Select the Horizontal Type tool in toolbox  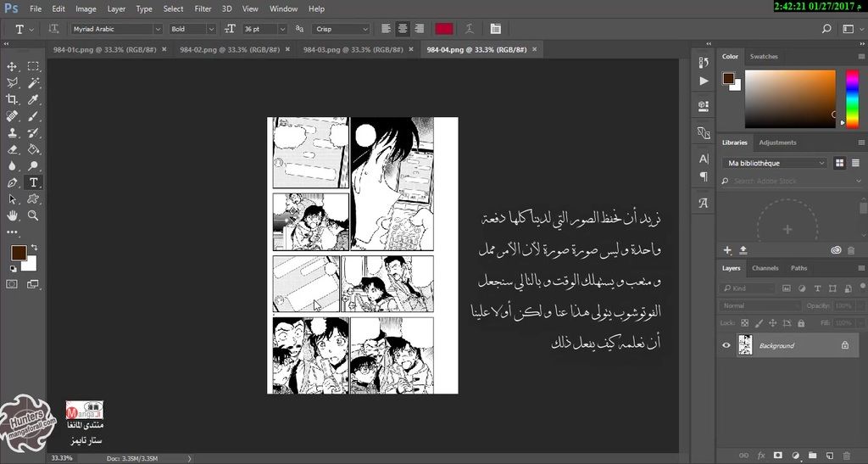pos(33,182)
